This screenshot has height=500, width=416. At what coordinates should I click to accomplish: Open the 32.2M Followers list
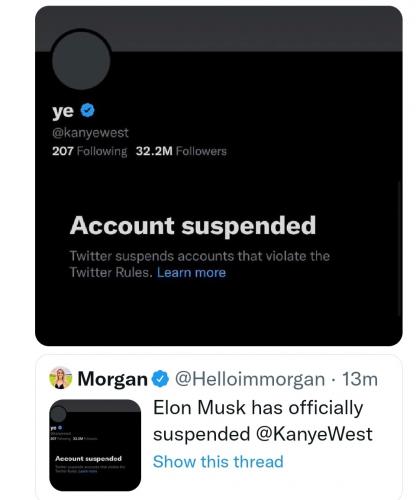(x=181, y=151)
